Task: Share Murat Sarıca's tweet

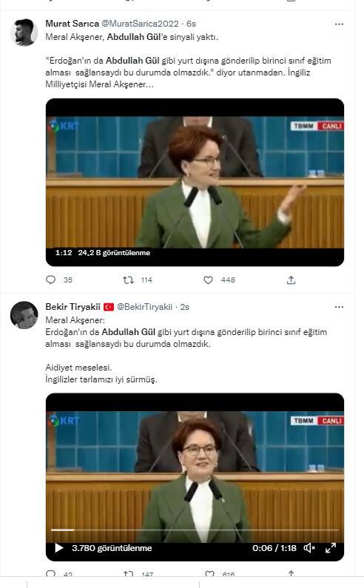Action: pyautogui.click(x=291, y=280)
